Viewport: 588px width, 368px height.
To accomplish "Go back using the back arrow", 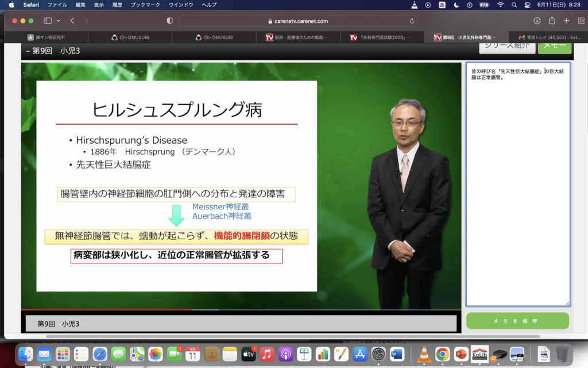I will pos(72,21).
